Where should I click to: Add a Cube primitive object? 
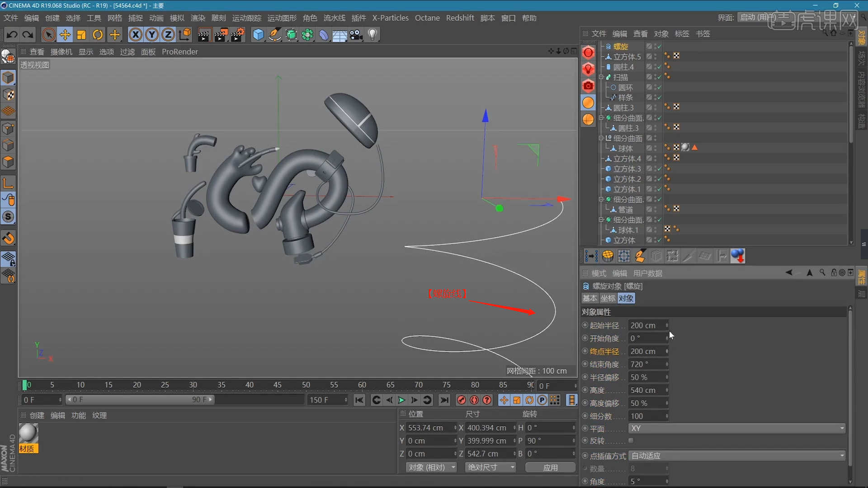click(258, 35)
